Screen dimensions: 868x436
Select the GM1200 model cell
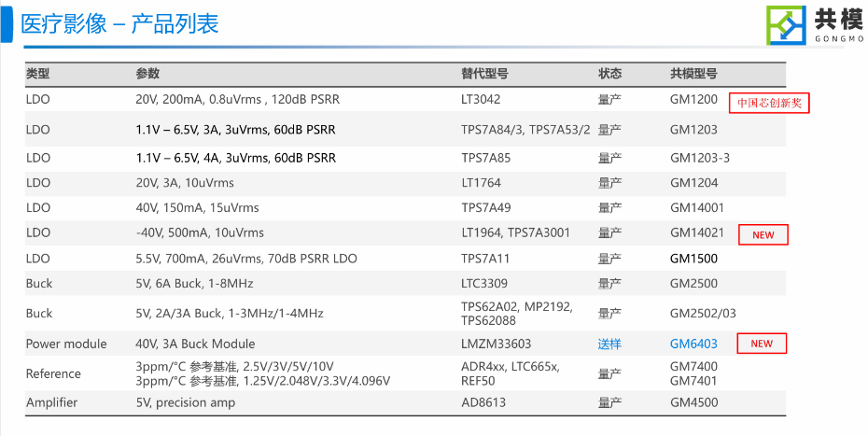coord(693,100)
